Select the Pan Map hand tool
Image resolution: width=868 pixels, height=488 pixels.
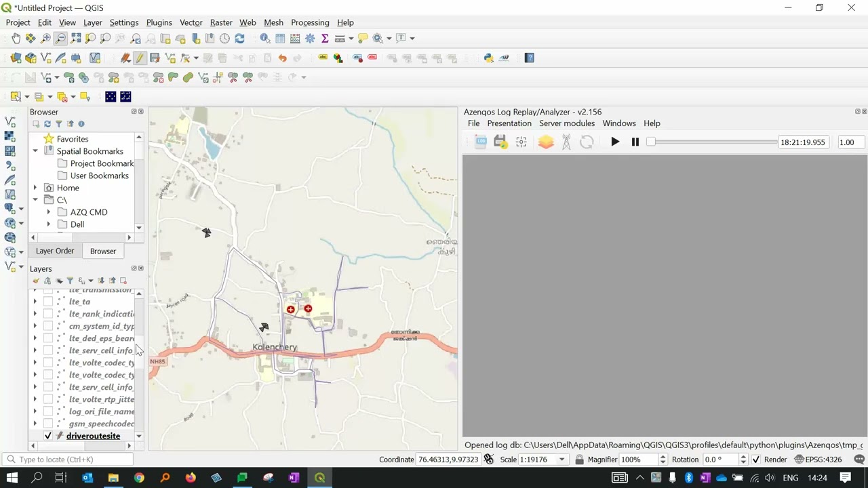tap(16, 39)
